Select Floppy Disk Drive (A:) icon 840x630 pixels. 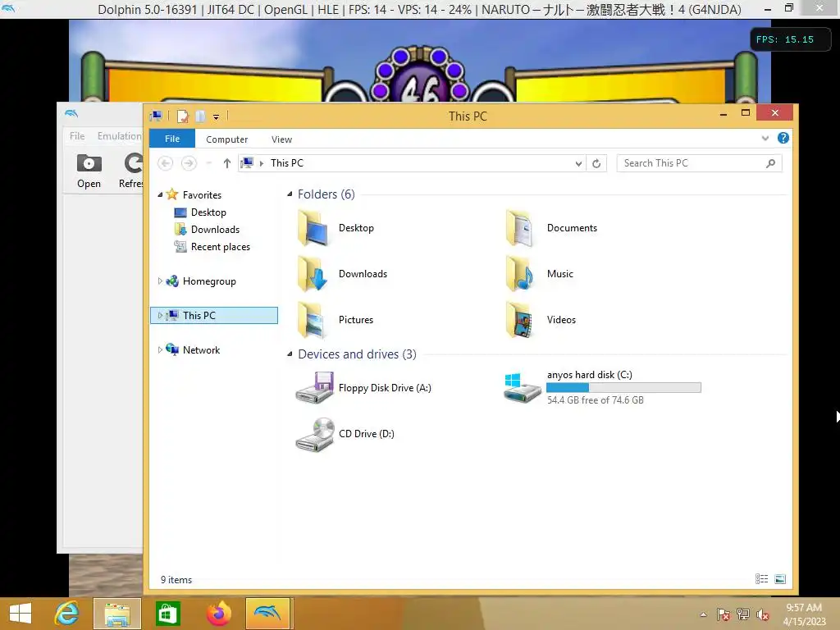315,388
